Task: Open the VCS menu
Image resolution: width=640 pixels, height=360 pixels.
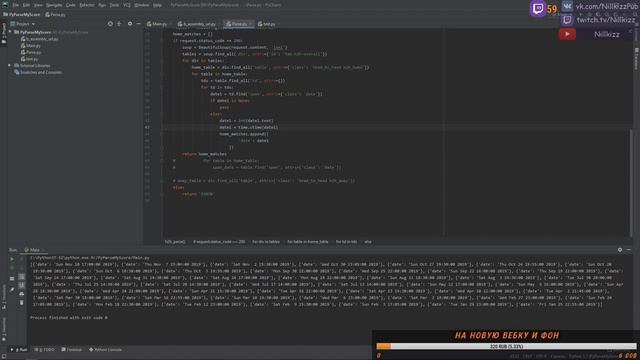Action: [127, 5]
